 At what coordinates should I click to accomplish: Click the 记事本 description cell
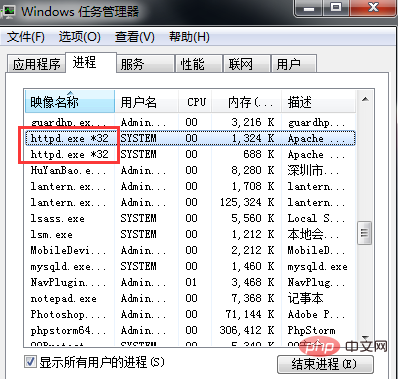305,298
